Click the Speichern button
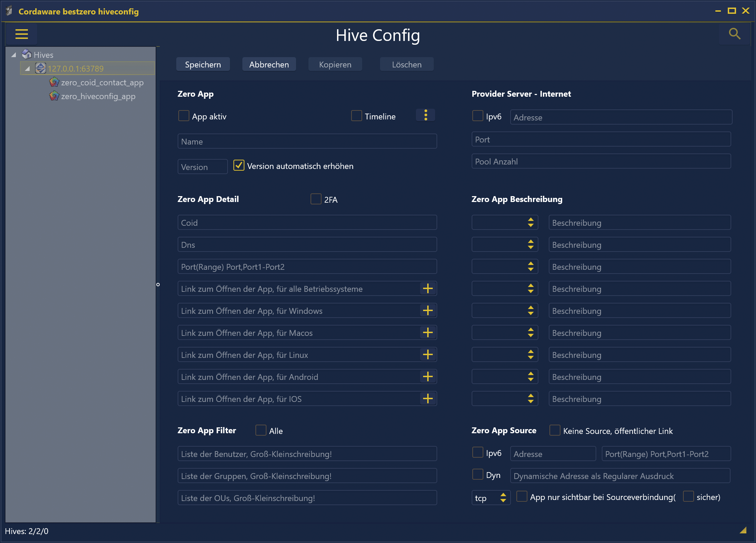 204,64
